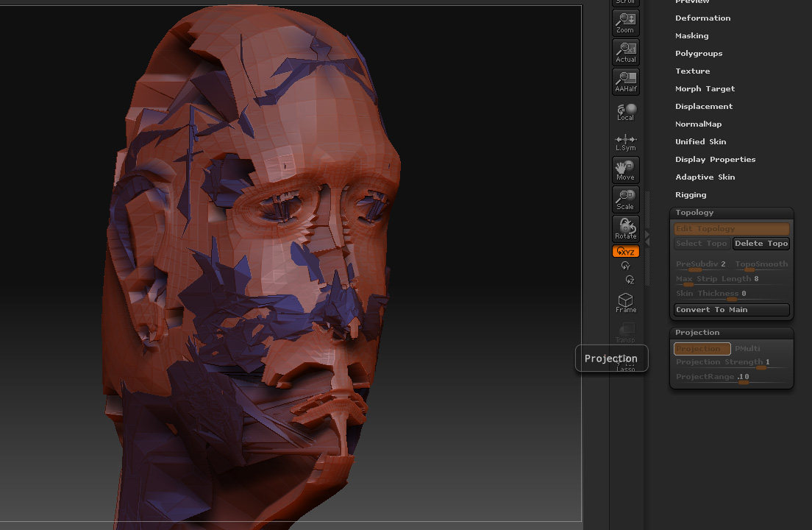This screenshot has height=530, width=812.
Task: Expand the Deformation subpalette
Action: coord(702,18)
